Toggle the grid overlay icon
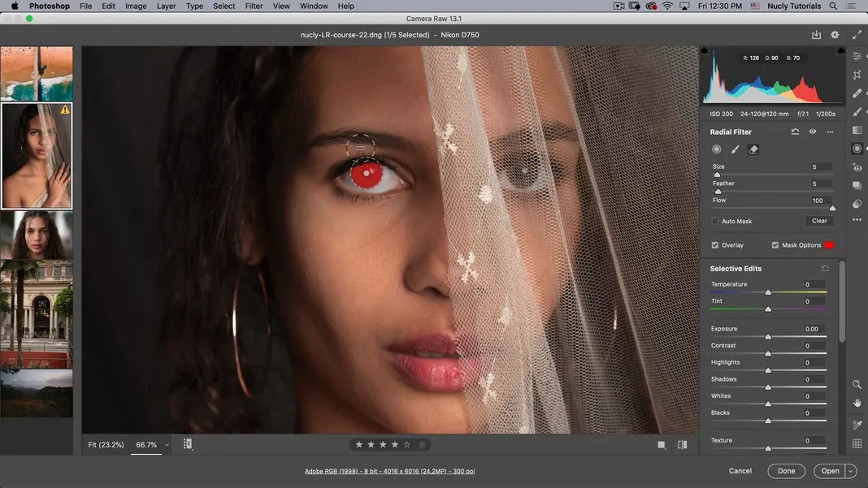This screenshot has width=868, height=488. [857, 443]
